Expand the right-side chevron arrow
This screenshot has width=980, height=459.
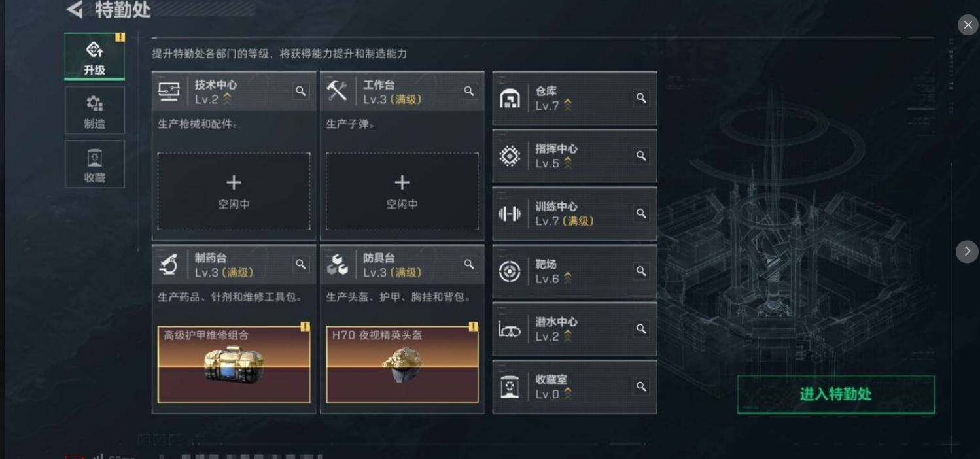click(x=967, y=252)
